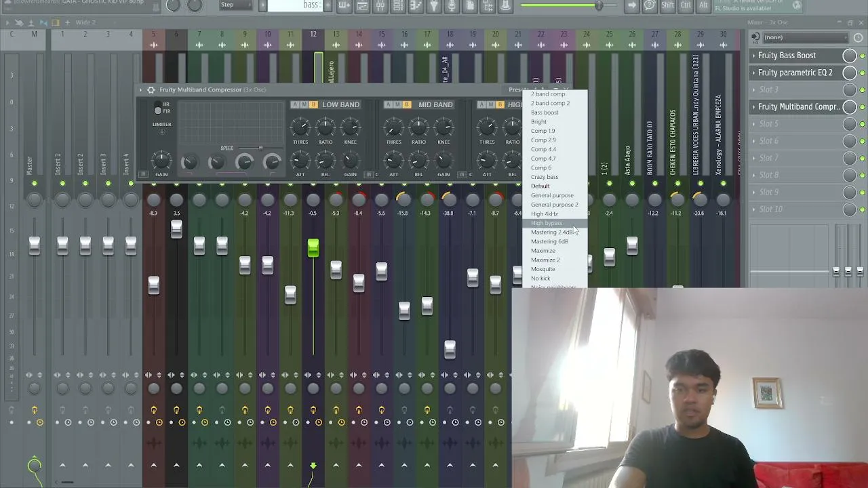Viewport: 868px width, 488px height.
Task: Click the MID BAND THRES knob
Action: point(394,127)
